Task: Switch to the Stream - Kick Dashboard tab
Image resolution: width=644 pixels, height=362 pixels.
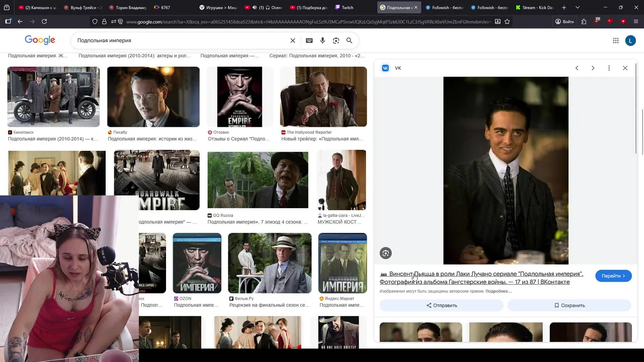Action: [x=533, y=8]
